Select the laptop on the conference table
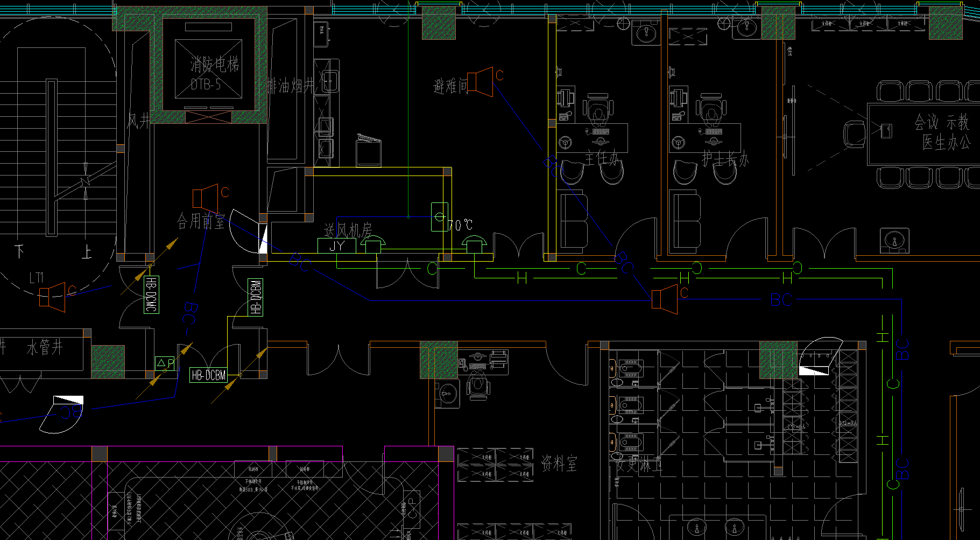This screenshot has width=980, height=540. click(886, 130)
